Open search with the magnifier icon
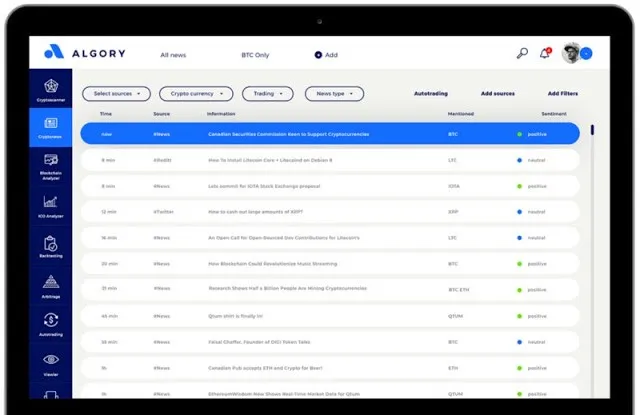 coord(522,53)
